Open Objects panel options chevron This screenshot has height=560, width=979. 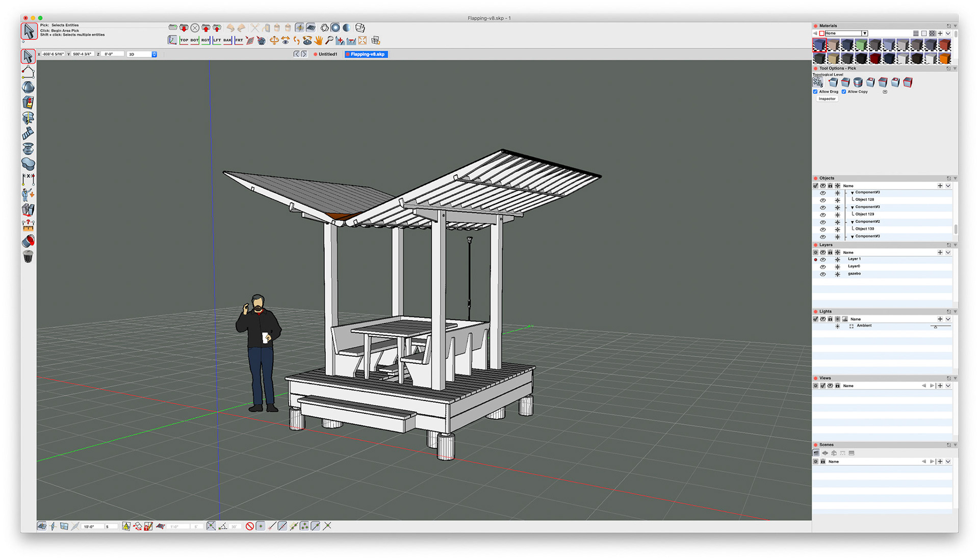(x=948, y=186)
